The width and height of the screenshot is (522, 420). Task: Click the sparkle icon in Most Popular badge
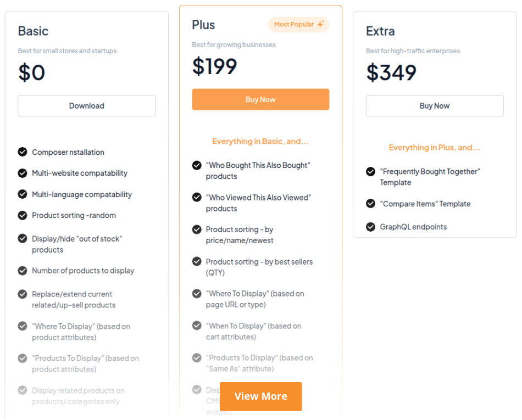point(320,25)
